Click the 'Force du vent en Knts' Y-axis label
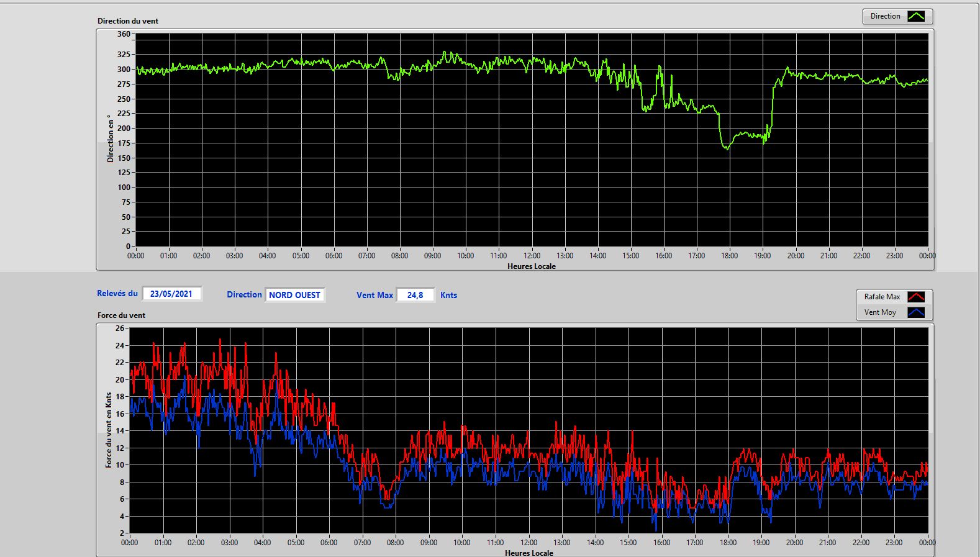This screenshot has width=980, height=557. 109,430
